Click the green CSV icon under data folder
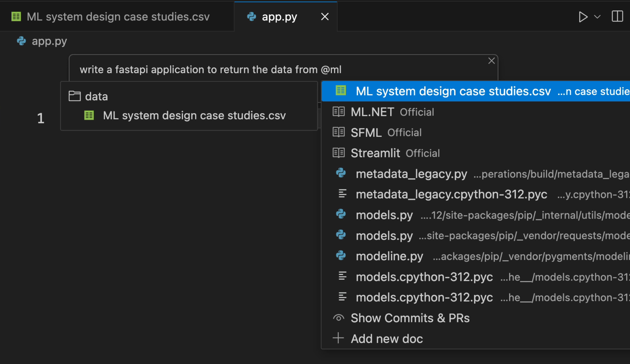Viewport: 630px width, 364px height. [x=89, y=115]
